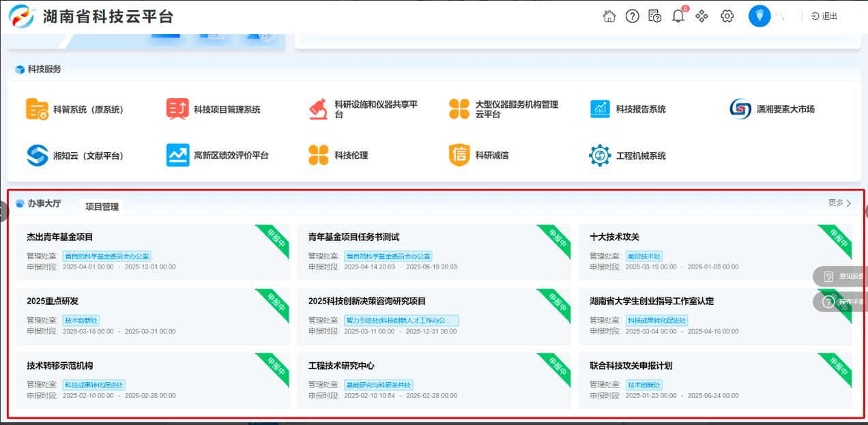This screenshot has width=868, height=425.
Task: Open the notification bell
Action: [678, 16]
